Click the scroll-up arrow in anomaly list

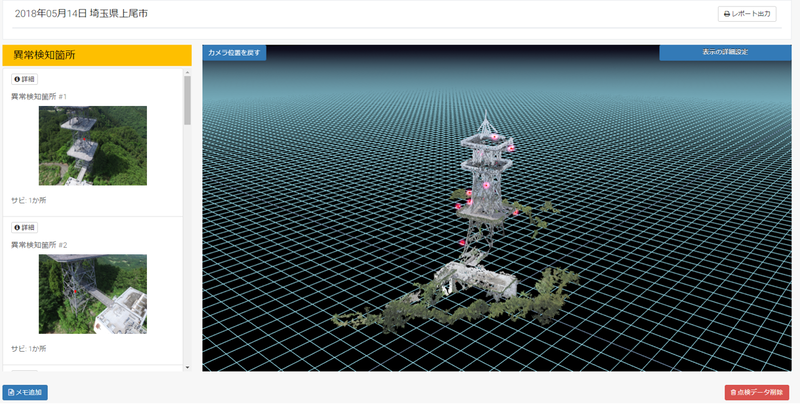click(x=187, y=73)
